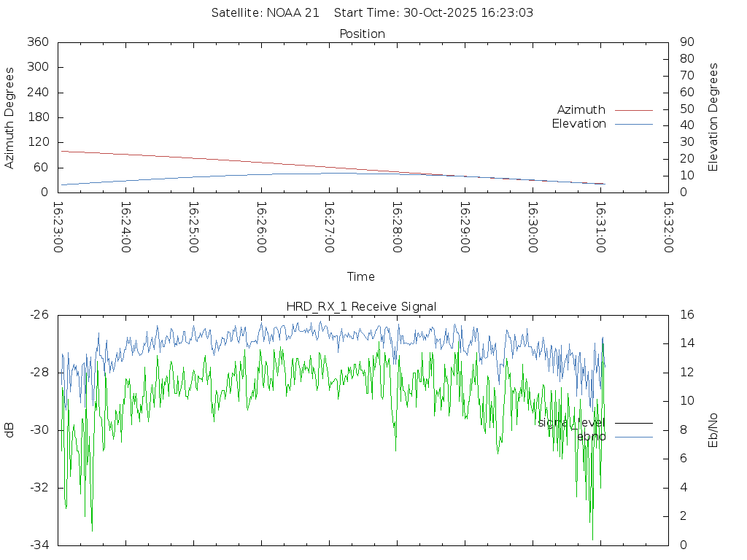747x560 pixels.
Task: Select the 16:23:00 time tick label
Action: tap(58, 227)
